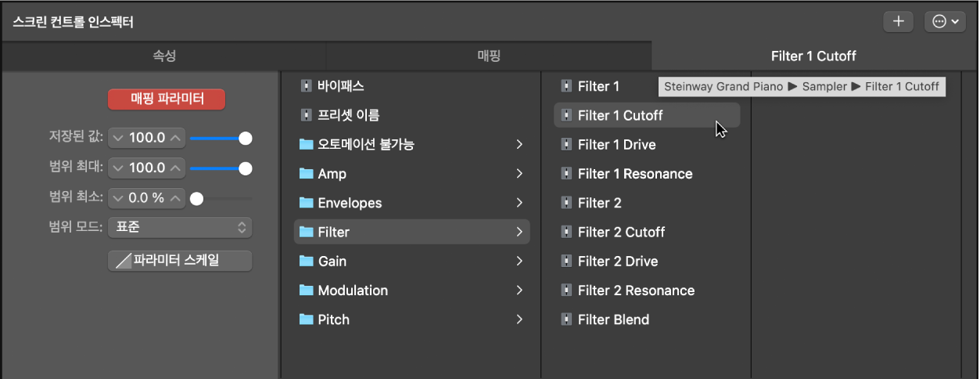Switch to the 매핑 tab
Viewport: 980px width, 379px height.
click(488, 56)
